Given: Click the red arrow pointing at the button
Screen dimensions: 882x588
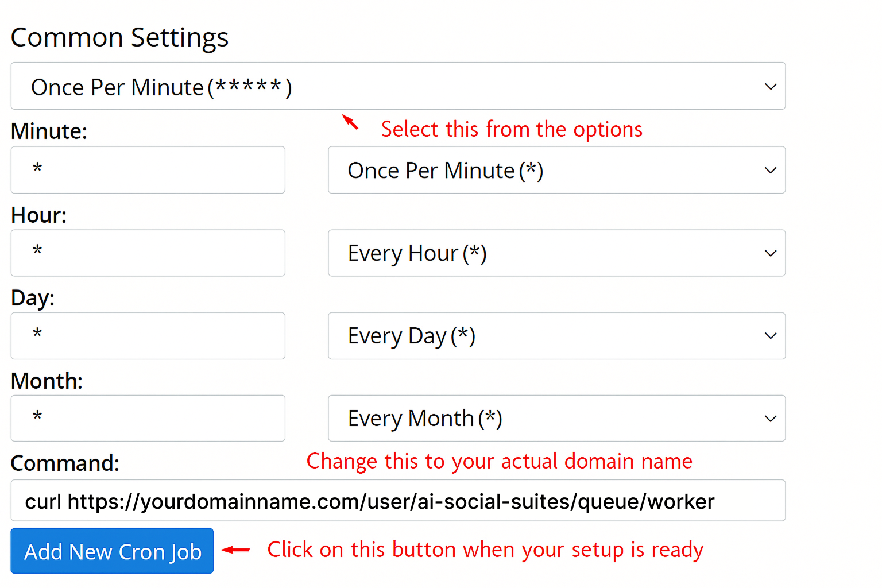Looking at the screenshot, I should (235, 551).
